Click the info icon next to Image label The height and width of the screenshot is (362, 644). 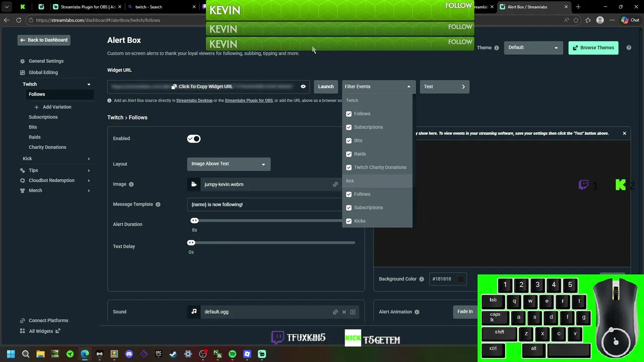click(x=131, y=184)
